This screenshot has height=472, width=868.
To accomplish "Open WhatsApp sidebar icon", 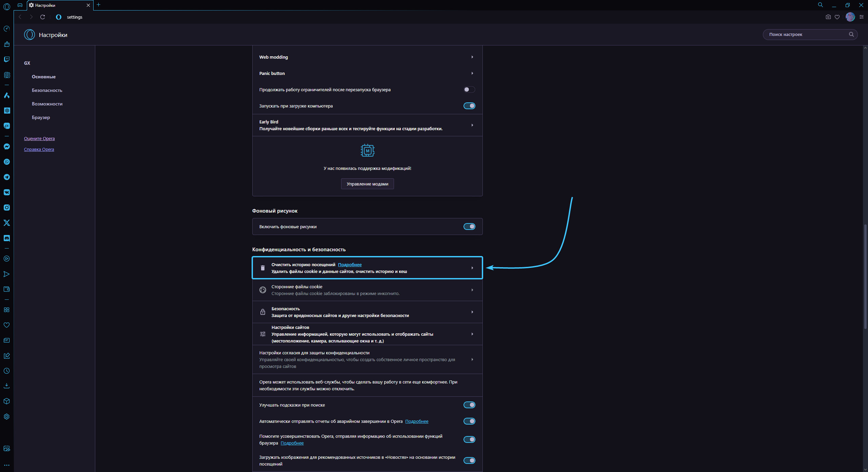I will (7, 162).
